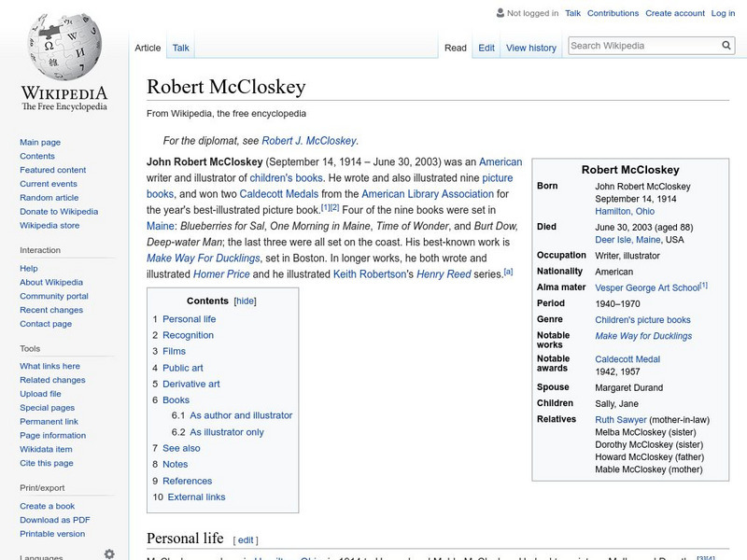This screenshot has height=560, width=747.
Task: Edit the Personal life section
Action: point(246,540)
